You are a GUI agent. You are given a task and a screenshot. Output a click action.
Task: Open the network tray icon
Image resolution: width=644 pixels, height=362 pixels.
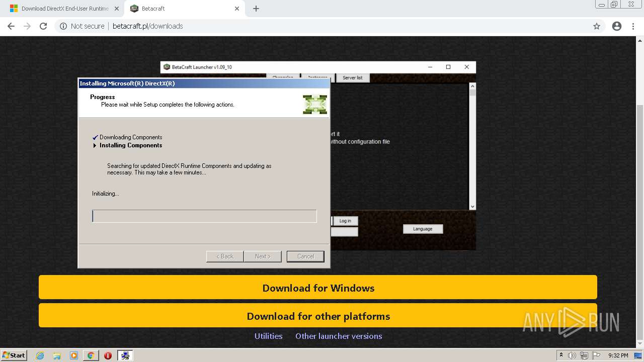(584, 355)
